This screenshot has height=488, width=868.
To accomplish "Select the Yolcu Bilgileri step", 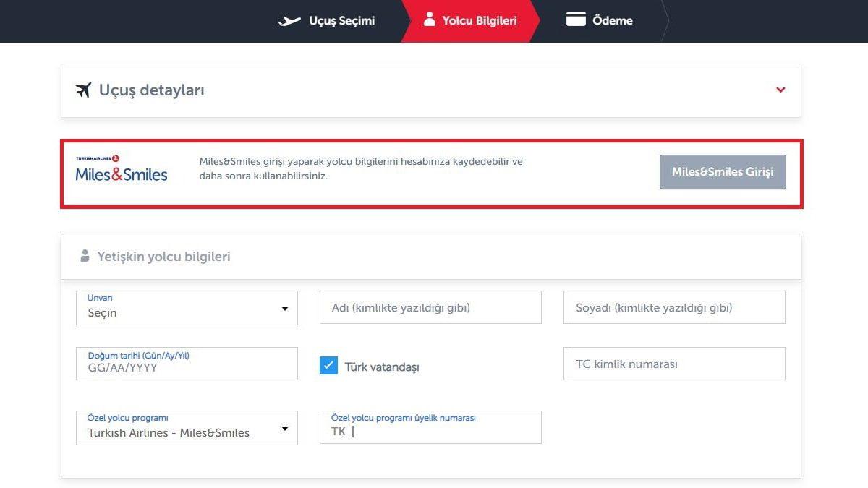I will tap(479, 20).
